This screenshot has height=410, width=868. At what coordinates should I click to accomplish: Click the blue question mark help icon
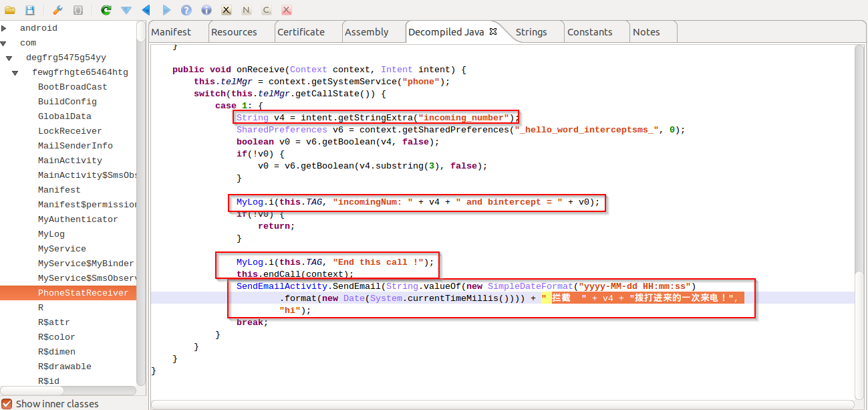pos(186,10)
